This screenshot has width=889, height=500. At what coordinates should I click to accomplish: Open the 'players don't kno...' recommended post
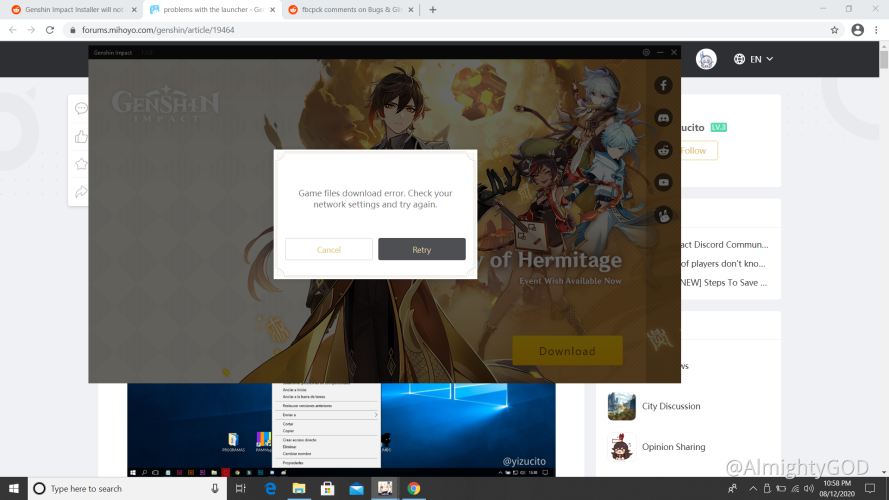point(723,264)
